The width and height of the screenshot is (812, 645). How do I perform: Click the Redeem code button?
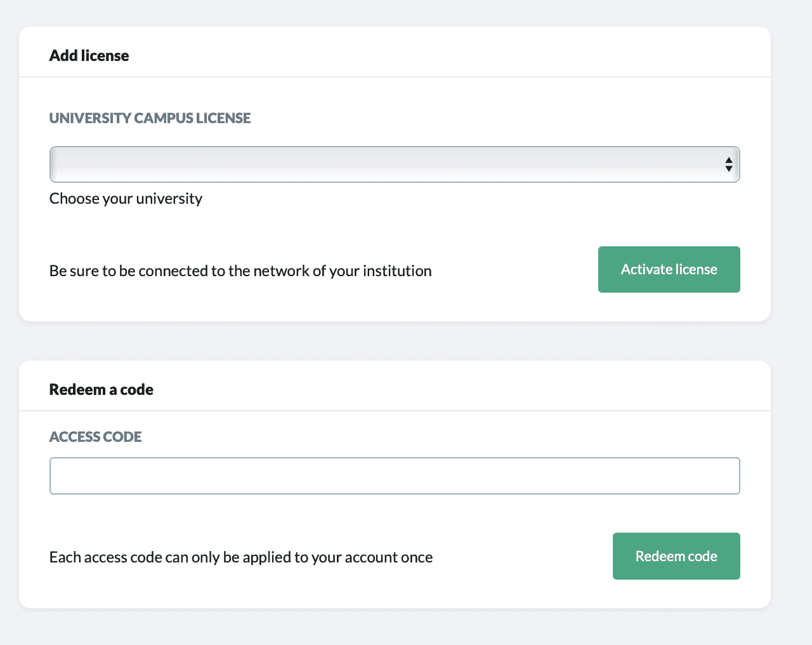click(x=676, y=556)
